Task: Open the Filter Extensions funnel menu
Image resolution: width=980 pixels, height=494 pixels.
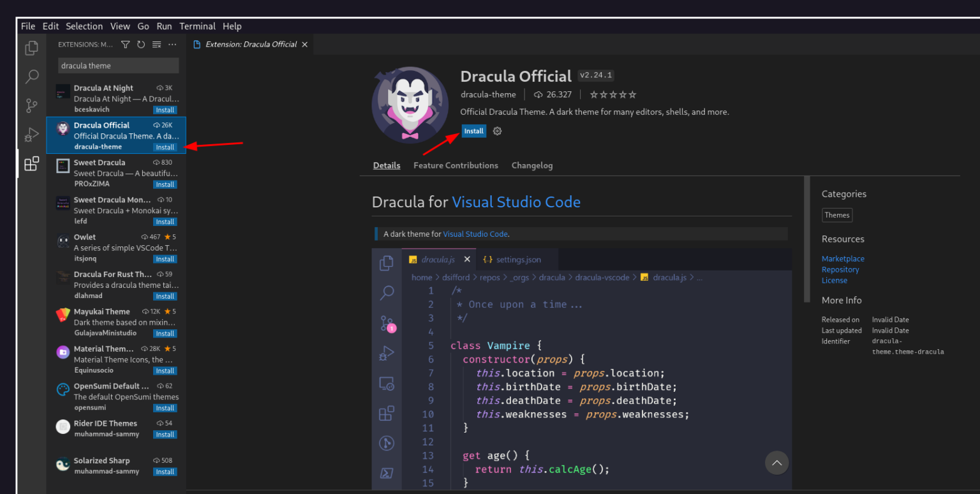Action: (125, 44)
